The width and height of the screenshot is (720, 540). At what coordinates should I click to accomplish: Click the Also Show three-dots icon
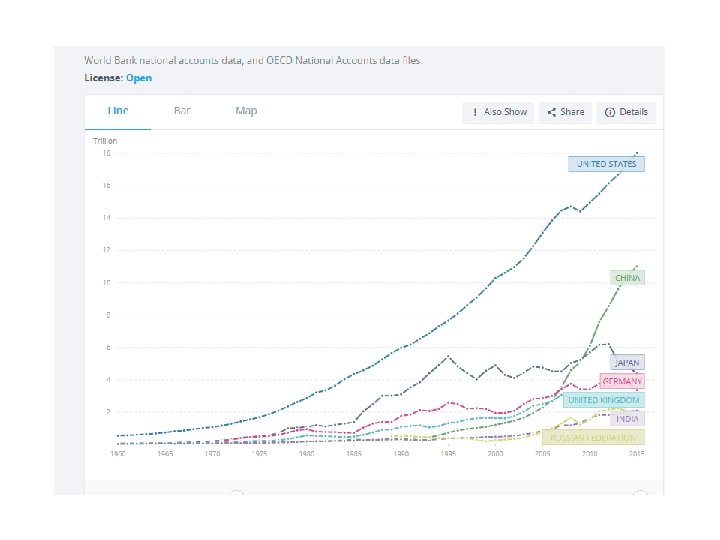tap(476, 112)
